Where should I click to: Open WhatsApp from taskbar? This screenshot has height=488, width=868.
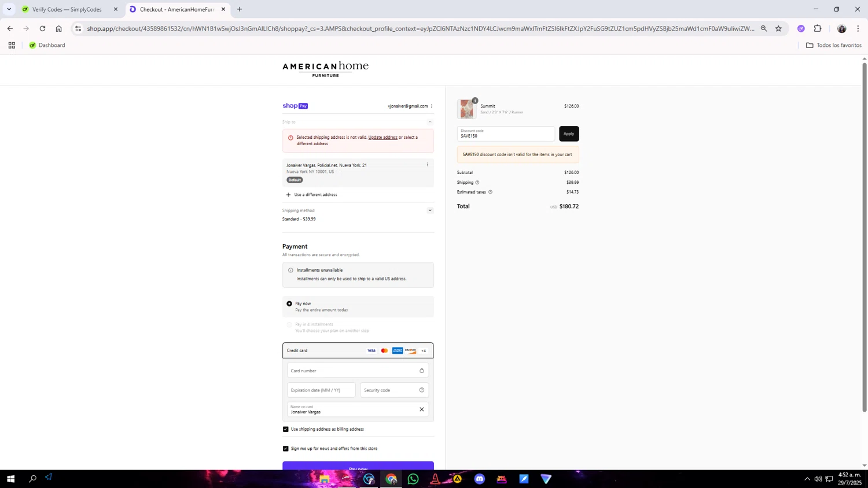click(413, 479)
